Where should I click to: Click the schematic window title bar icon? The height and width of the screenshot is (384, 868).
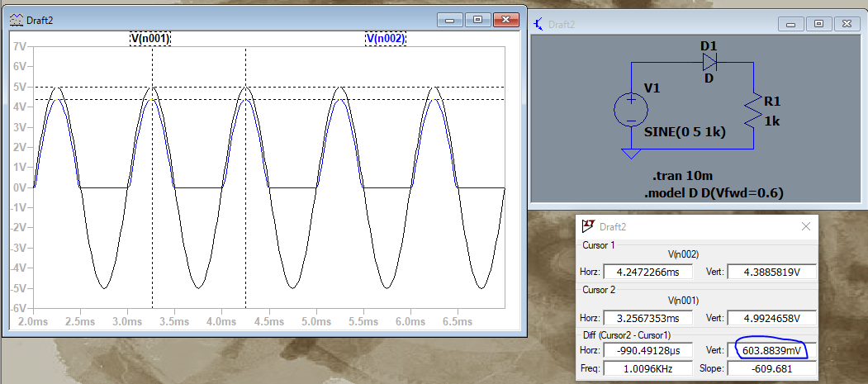pos(540,24)
